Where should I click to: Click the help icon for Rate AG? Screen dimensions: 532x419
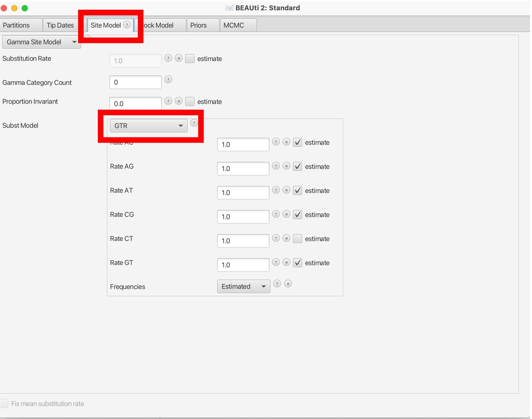pyautogui.click(x=276, y=166)
